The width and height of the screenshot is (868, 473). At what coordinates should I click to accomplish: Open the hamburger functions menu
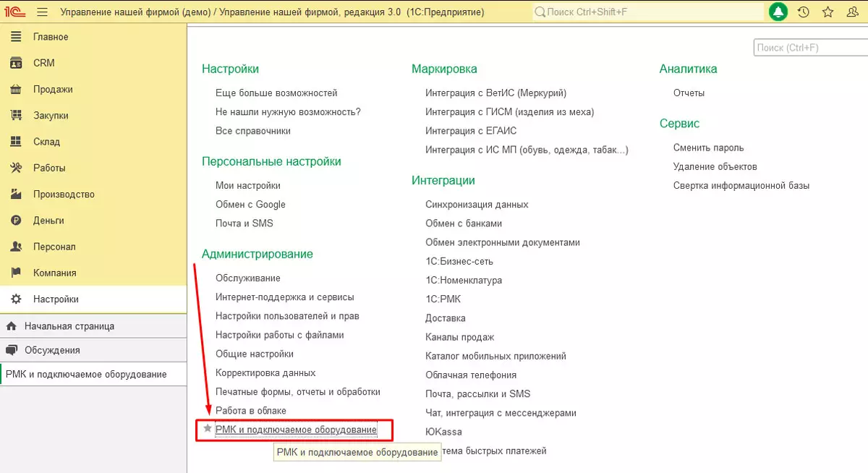pos(42,12)
